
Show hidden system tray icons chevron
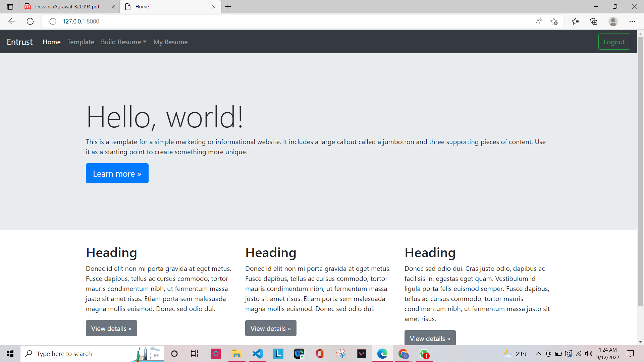(x=538, y=354)
